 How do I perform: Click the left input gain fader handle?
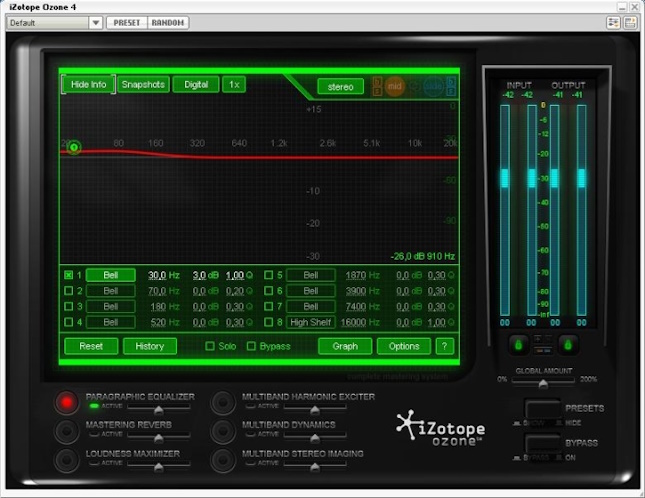[x=505, y=178]
